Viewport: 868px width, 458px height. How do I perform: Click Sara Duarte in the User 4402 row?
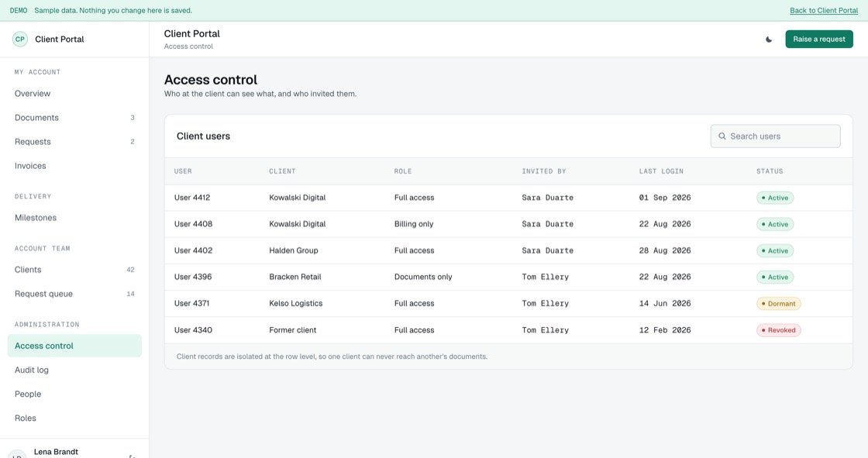(547, 250)
